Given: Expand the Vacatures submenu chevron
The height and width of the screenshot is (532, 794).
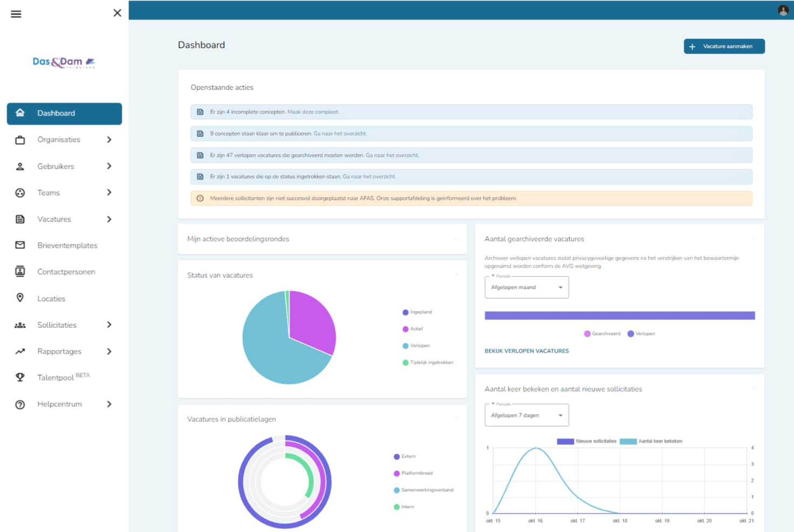Looking at the screenshot, I should coord(109,219).
